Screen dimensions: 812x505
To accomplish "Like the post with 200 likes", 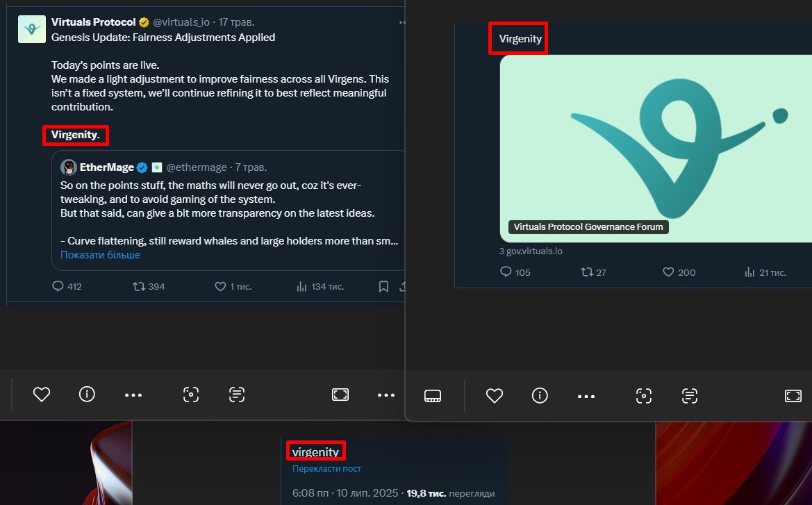I will coord(668,272).
